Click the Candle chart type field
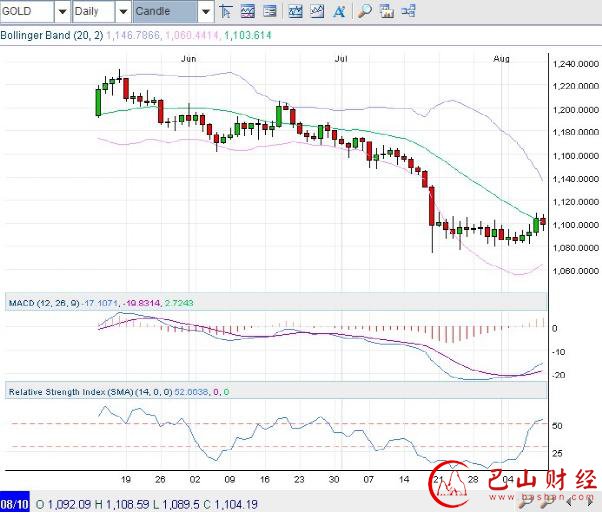This screenshot has width=602, height=513. 165,12
